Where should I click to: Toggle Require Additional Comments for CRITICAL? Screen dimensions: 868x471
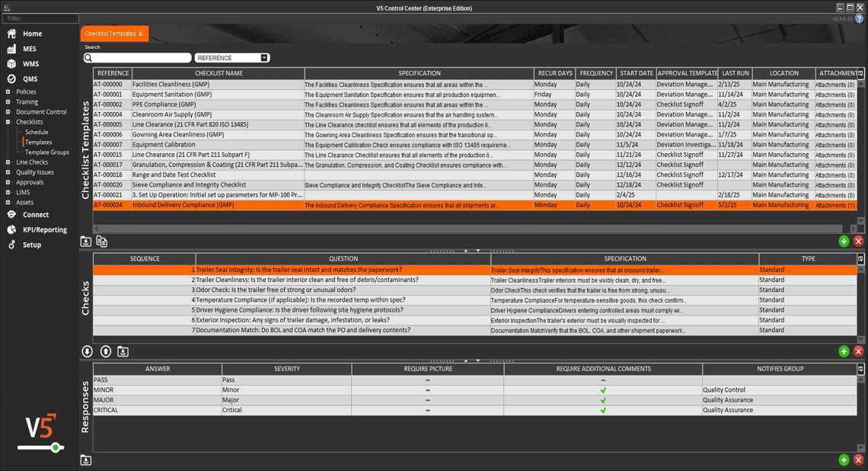(x=603, y=411)
